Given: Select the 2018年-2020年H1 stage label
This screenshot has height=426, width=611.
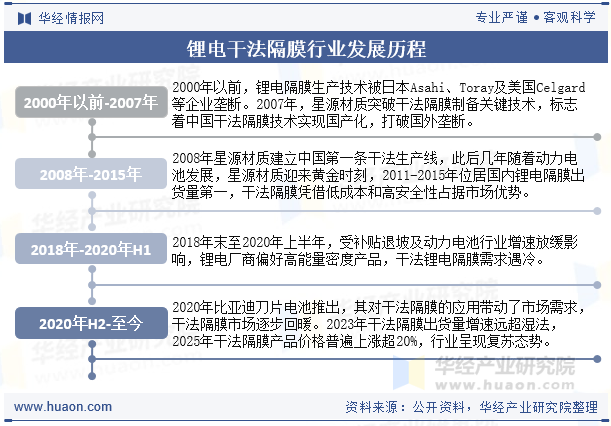Looking at the screenshot, I should coord(91,249).
